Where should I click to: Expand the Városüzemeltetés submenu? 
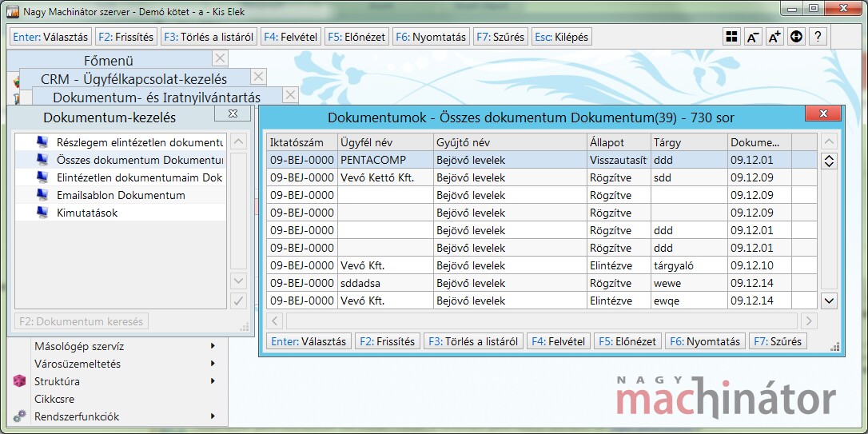pos(213,364)
